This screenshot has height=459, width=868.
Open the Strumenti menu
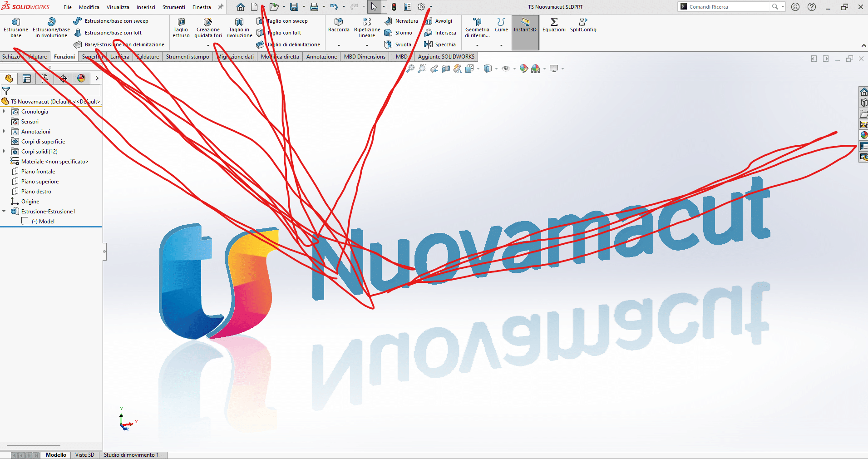173,7
